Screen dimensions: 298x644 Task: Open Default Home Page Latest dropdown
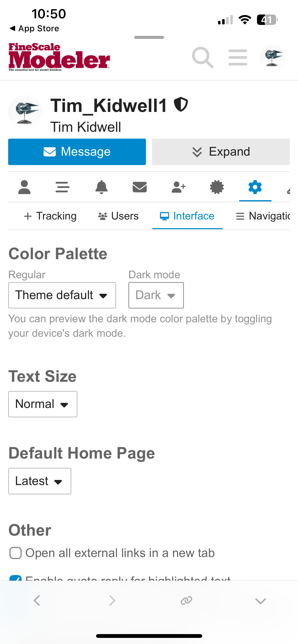click(39, 481)
